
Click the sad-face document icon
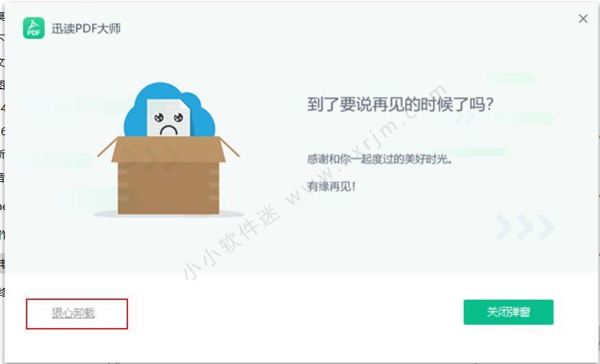169,118
